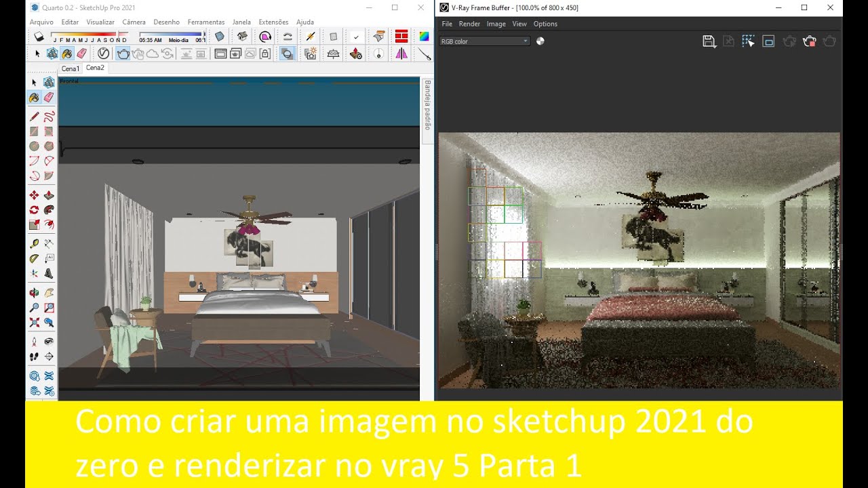Save image in V-Ray Frame Buffer

[x=709, y=41]
